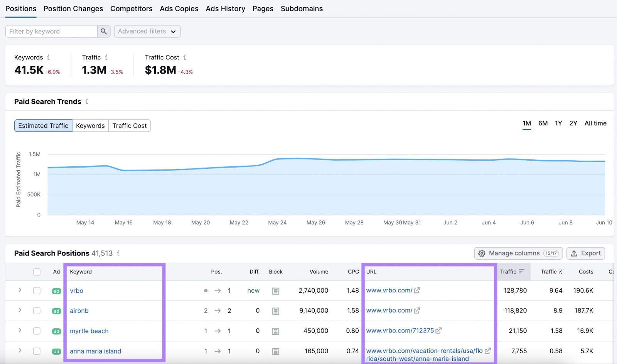Screen dimensions: 617x364
Task: Open the Ads Copies tab
Action: click(179, 8)
